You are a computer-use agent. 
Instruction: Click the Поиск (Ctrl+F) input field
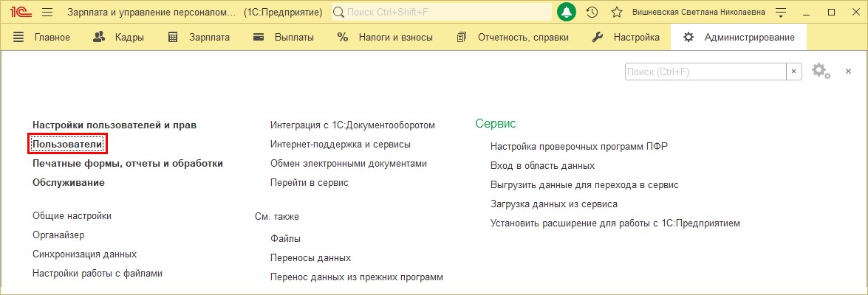pyautogui.click(x=705, y=72)
